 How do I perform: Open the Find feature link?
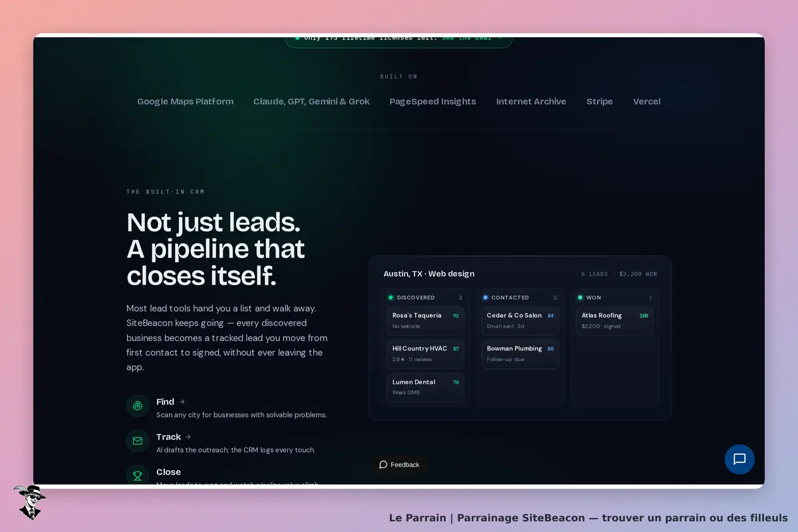point(171,402)
